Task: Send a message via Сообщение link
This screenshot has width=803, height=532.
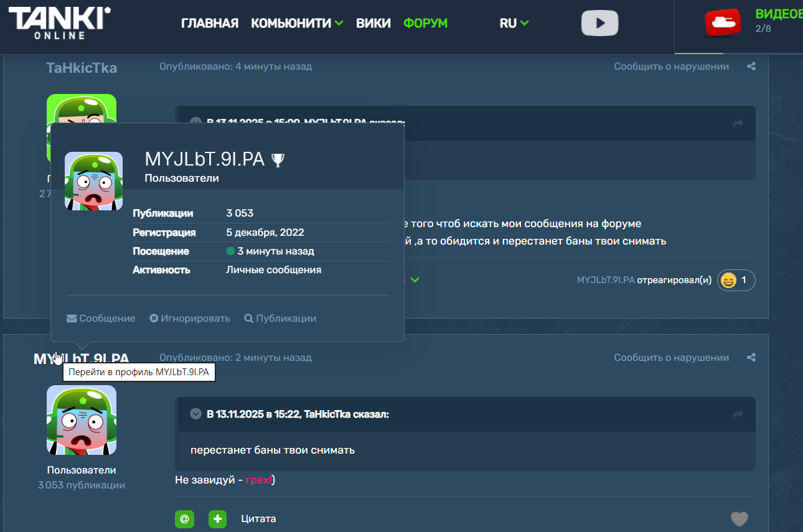Action: (x=101, y=319)
